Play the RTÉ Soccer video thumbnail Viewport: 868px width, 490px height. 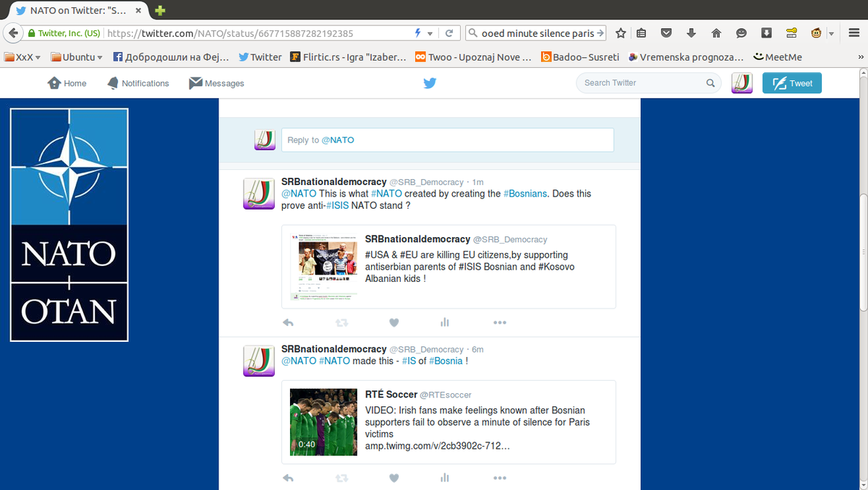coord(324,422)
